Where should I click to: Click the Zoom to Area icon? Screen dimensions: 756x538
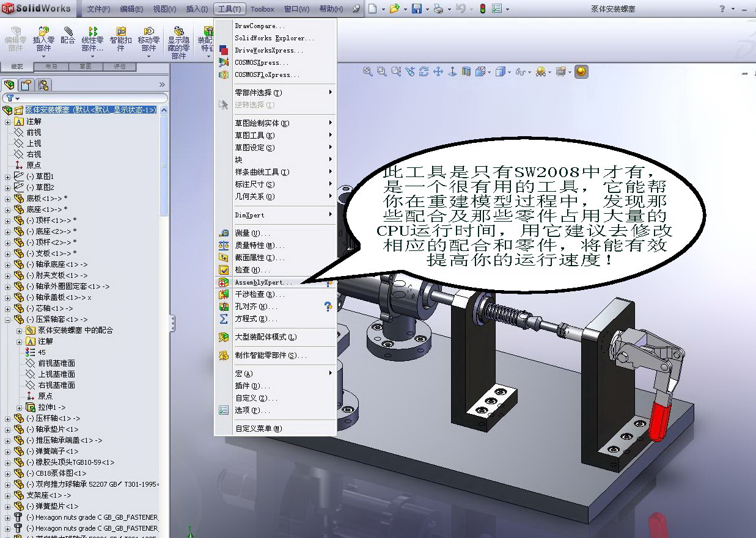click(x=382, y=71)
